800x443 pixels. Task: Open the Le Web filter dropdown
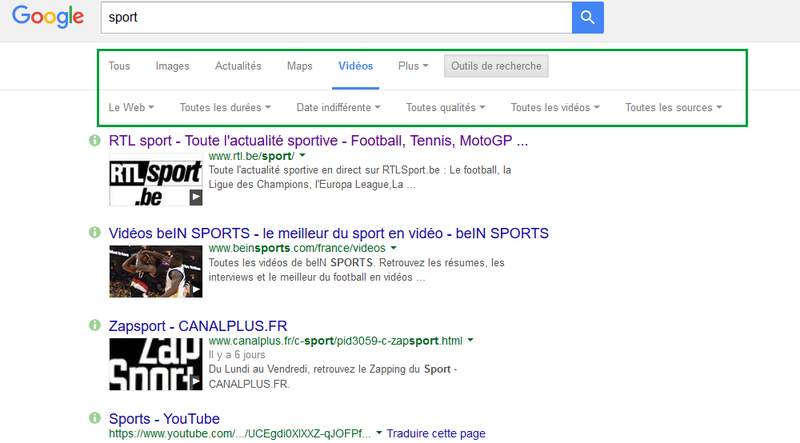pyautogui.click(x=131, y=107)
